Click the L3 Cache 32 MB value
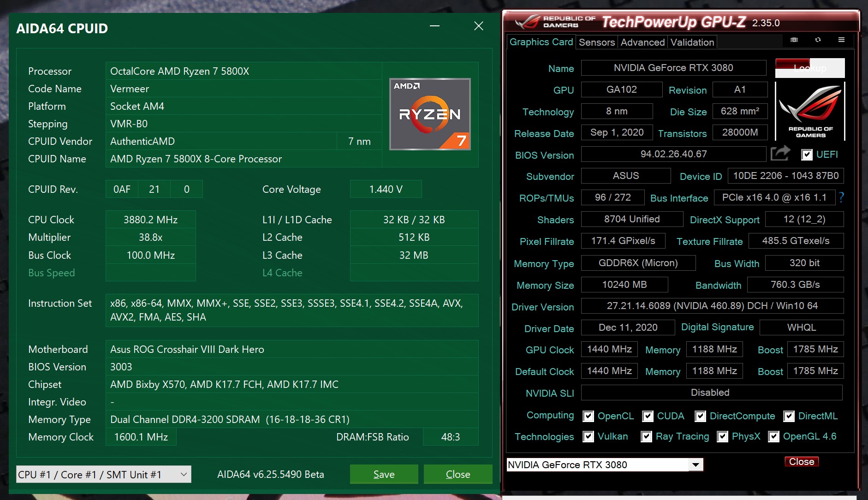Viewport: 868px width, 500px height. click(414, 255)
